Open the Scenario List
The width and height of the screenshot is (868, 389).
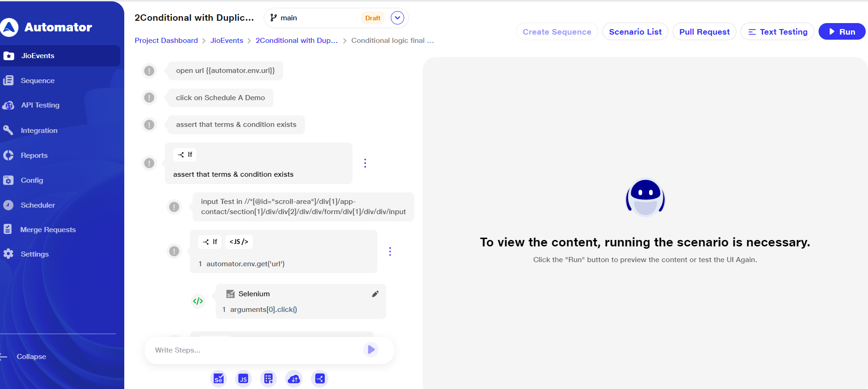click(635, 32)
